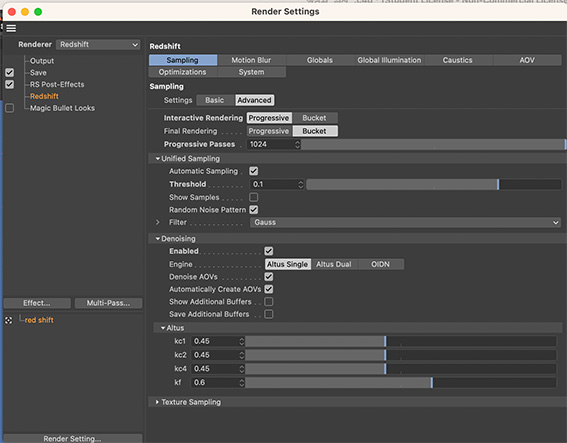The height and width of the screenshot is (443, 567).
Task: Choose Basic settings mode
Action: [215, 100]
